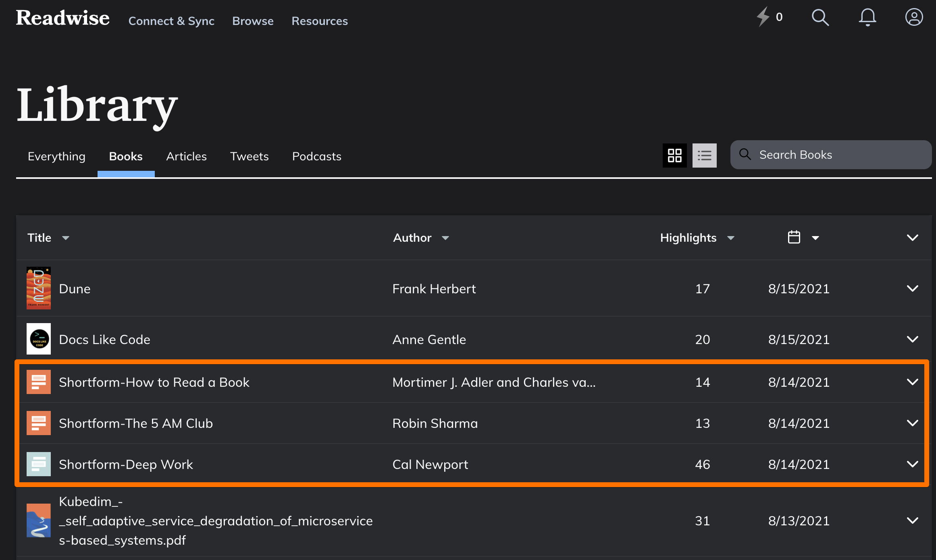Viewport: 936px width, 560px height.
Task: Open the Docs Like Code title
Action: tap(104, 340)
